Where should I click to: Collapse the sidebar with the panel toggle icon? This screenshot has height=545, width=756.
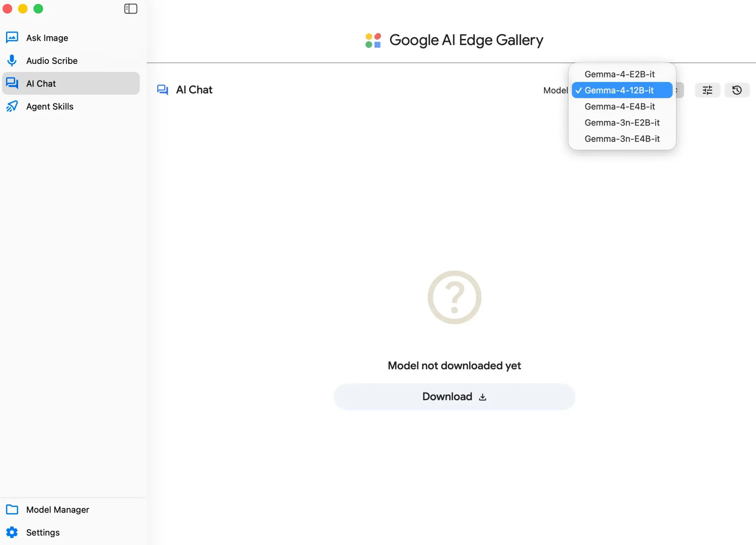(x=131, y=9)
